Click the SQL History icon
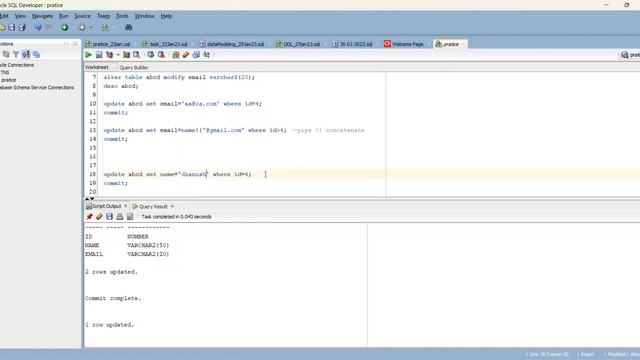 pyautogui.click(x=196, y=55)
